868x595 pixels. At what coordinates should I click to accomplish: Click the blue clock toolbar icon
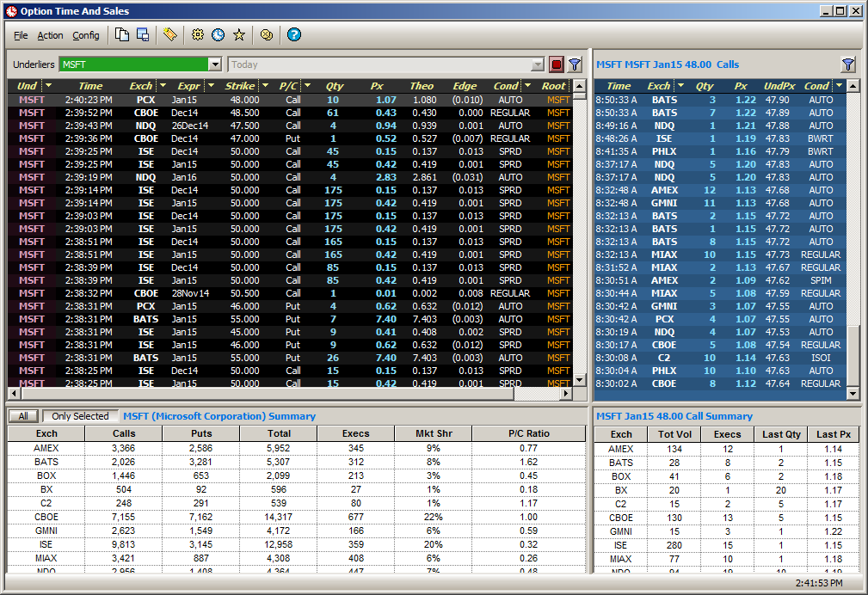[219, 35]
